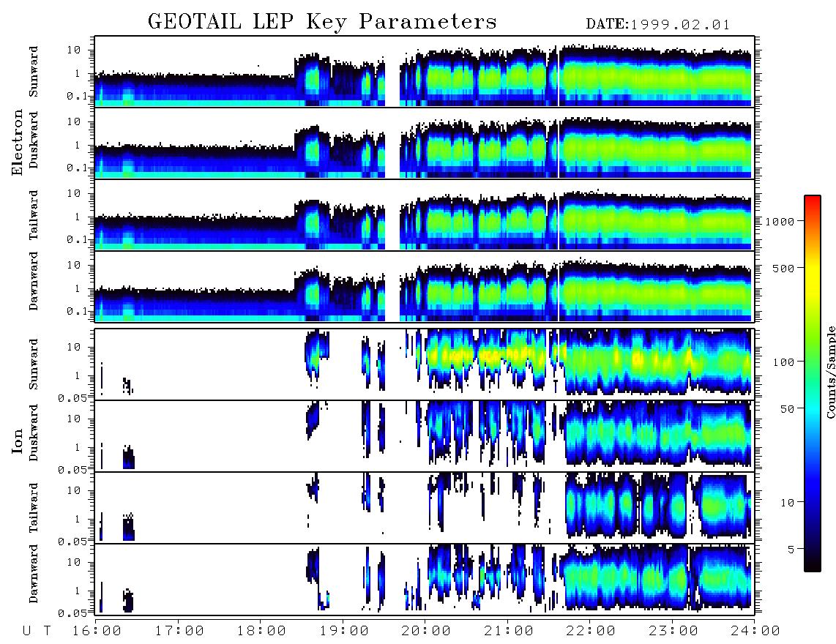Click the 23:00 time axis label
Viewport: 836px width, 644px height.
673,631
